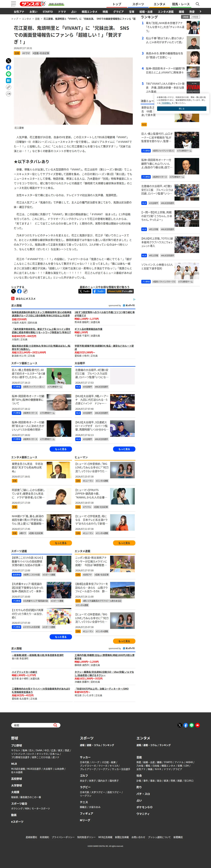The width and height of the screenshot is (211, 868).
Task: Copy article link from side bar icon
Action: [x=8, y=87]
